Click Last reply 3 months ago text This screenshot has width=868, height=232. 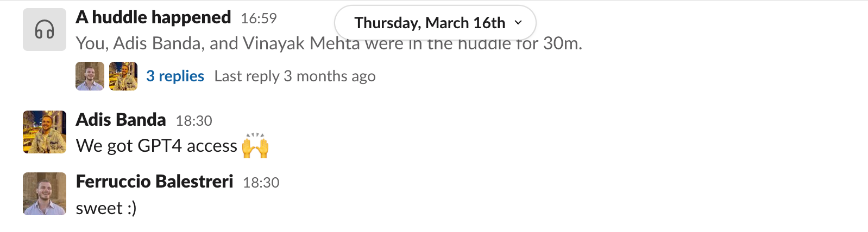(295, 76)
